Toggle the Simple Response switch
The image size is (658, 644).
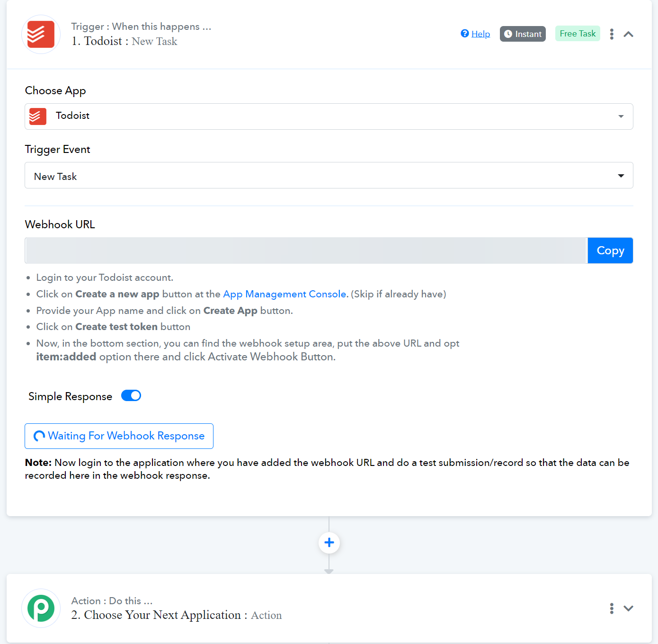[131, 395]
